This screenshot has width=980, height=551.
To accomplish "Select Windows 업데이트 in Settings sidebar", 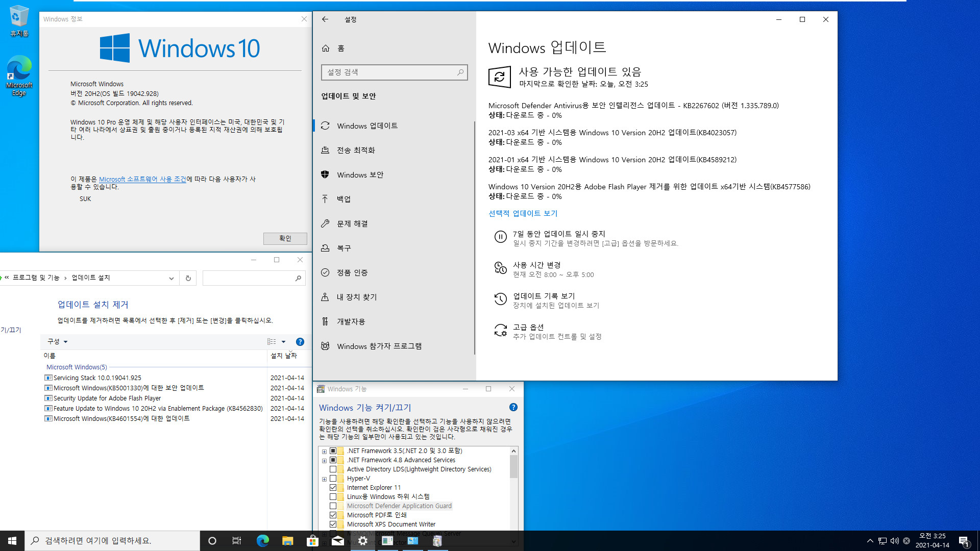I will (x=394, y=126).
